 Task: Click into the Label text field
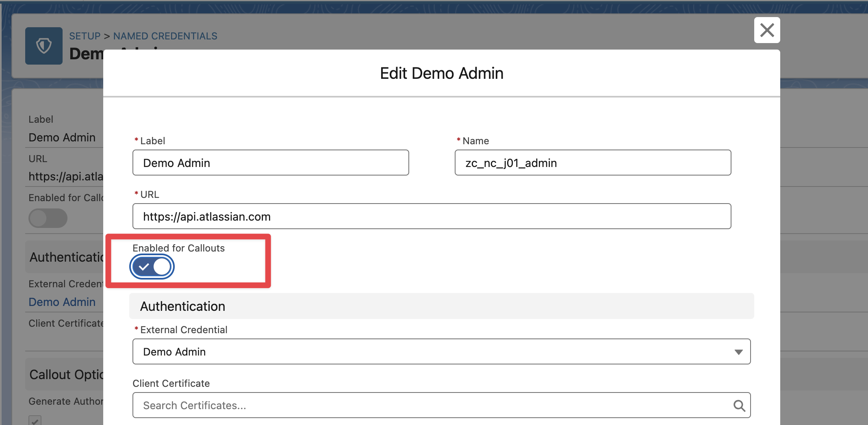[270, 163]
